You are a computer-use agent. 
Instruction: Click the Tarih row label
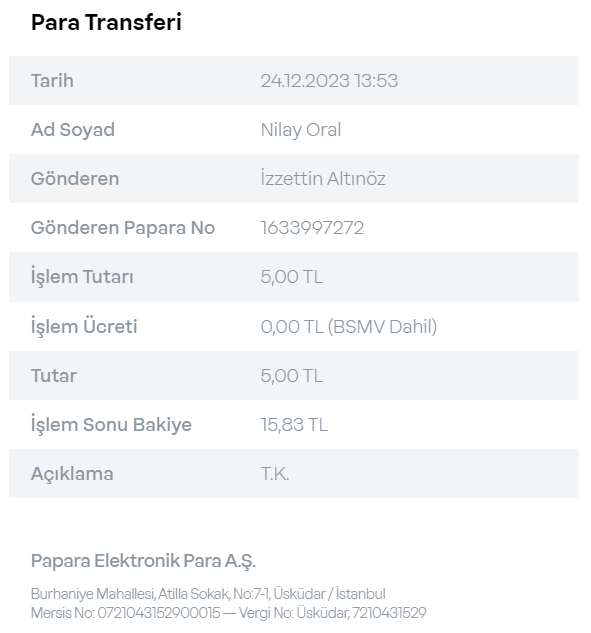[52, 81]
